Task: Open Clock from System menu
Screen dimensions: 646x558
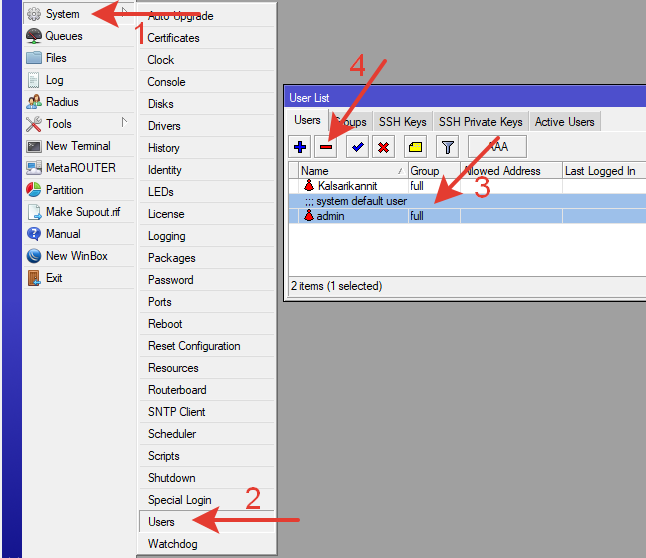Action: pos(207,60)
